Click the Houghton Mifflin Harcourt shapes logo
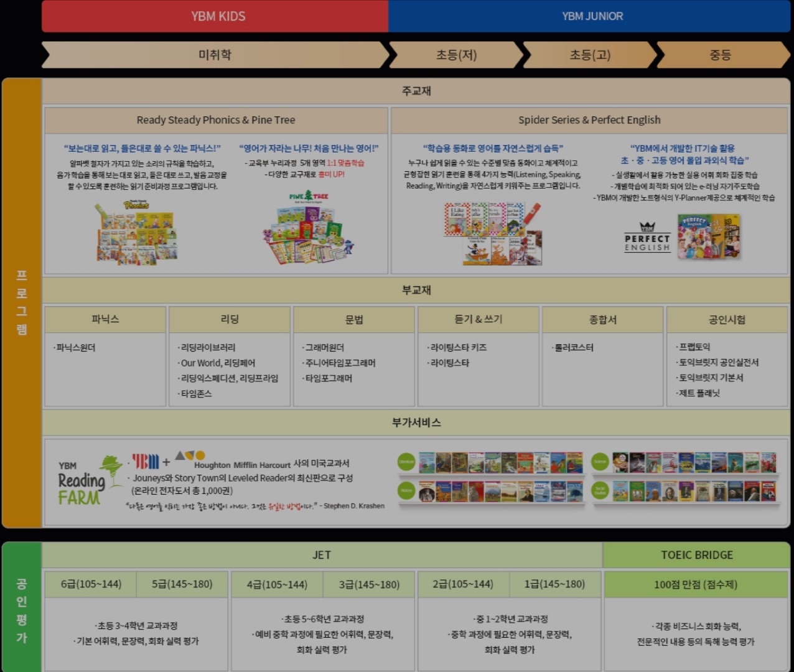The image size is (794, 672). pyautogui.click(x=190, y=455)
